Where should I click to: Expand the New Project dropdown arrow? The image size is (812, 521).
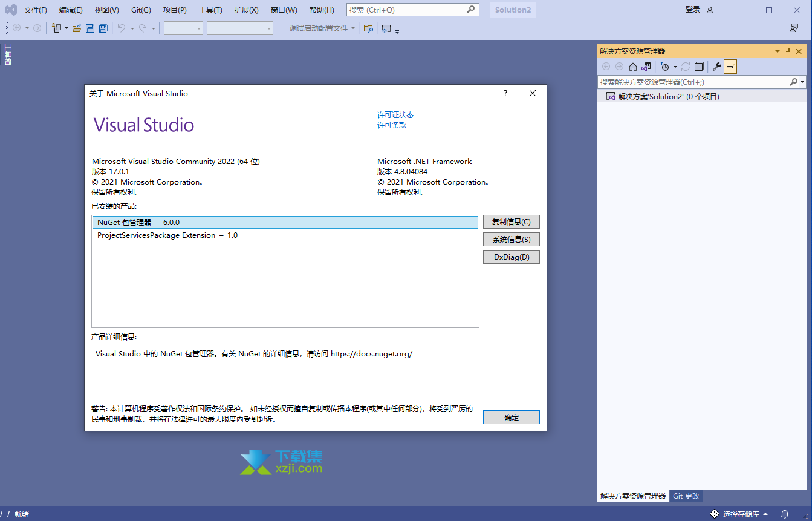coord(67,28)
